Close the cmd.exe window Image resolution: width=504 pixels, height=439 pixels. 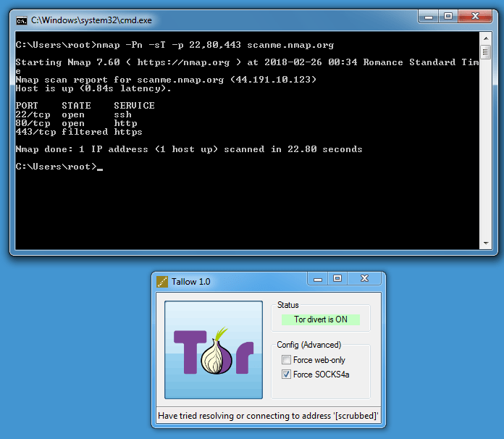(x=474, y=16)
